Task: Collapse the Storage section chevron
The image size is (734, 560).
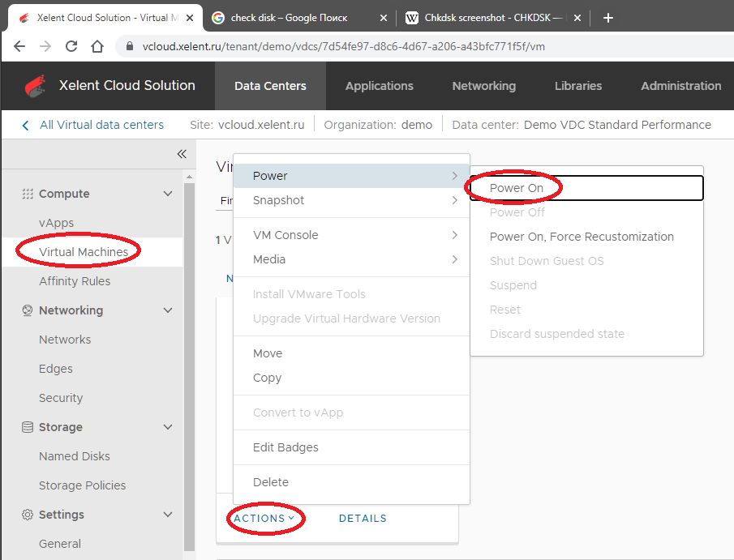Action: pyautogui.click(x=168, y=427)
